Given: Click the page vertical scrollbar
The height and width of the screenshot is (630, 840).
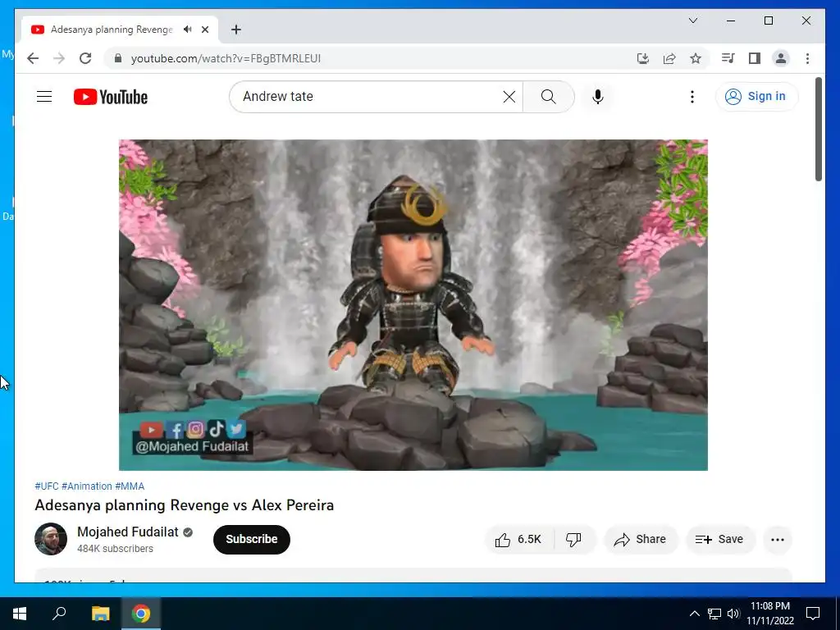Looking at the screenshot, I should (x=818, y=129).
